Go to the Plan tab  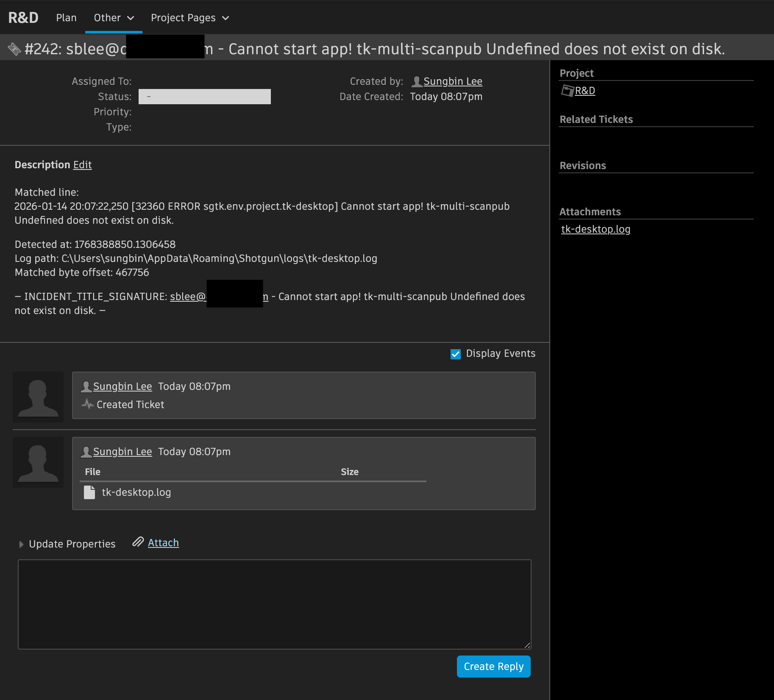click(66, 18)
